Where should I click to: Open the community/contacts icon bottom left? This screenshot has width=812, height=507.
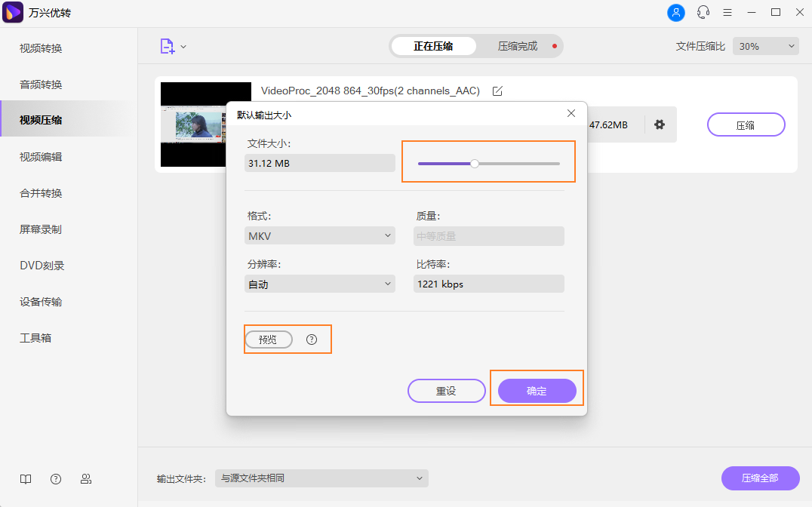pyautogui.click(x=85, y=478)
